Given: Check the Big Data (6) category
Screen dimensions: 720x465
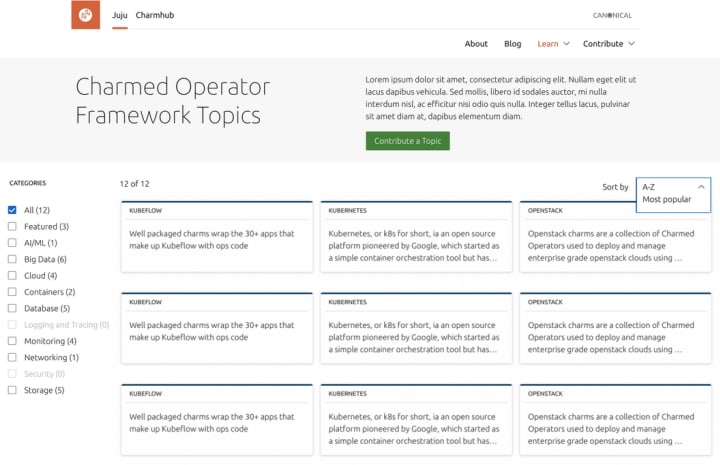Looking at the screenshot, I should click(x=12, y=259).
